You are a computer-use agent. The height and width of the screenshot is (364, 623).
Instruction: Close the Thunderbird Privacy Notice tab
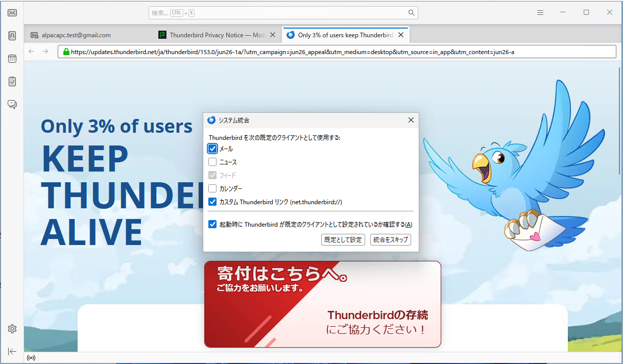click(273, 35)
